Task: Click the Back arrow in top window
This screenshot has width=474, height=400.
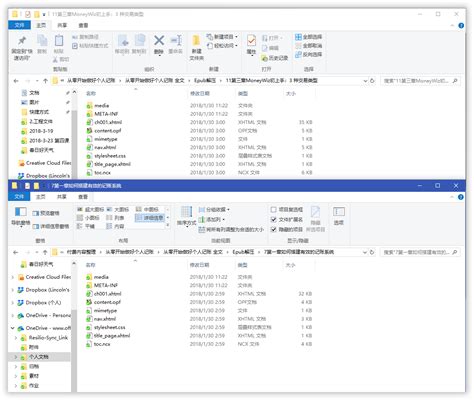Action: 16,81
